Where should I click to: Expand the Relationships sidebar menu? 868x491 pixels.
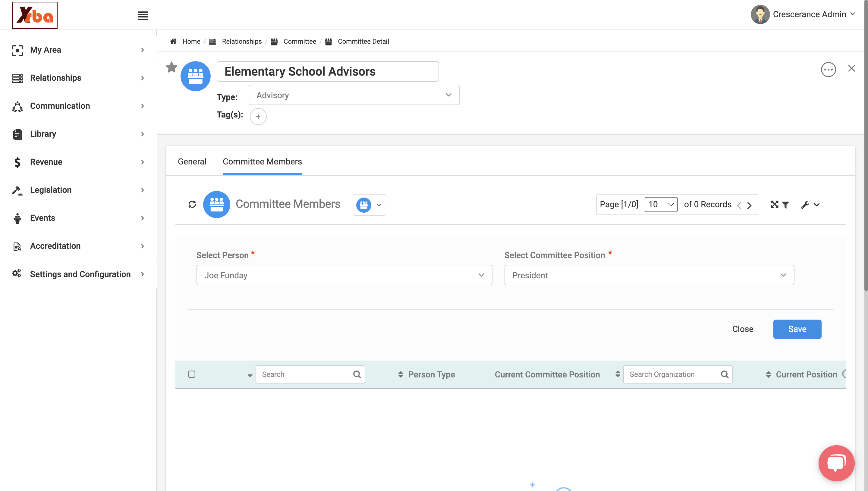pos(78,78)
